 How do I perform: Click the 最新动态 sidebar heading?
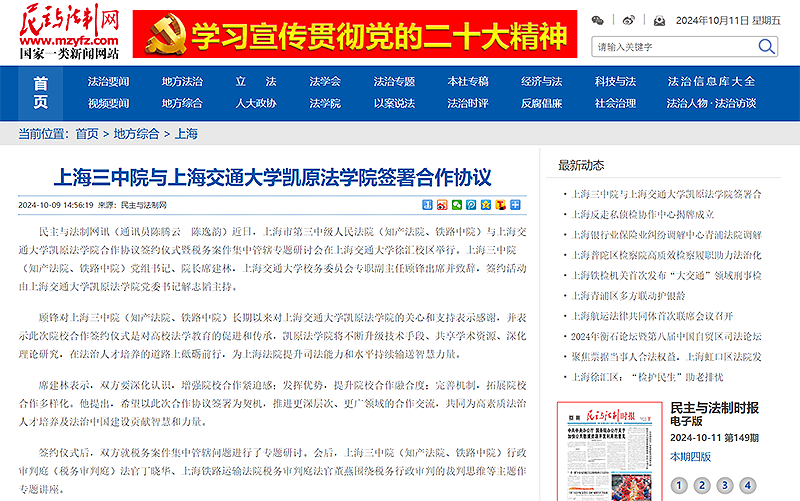581,165
